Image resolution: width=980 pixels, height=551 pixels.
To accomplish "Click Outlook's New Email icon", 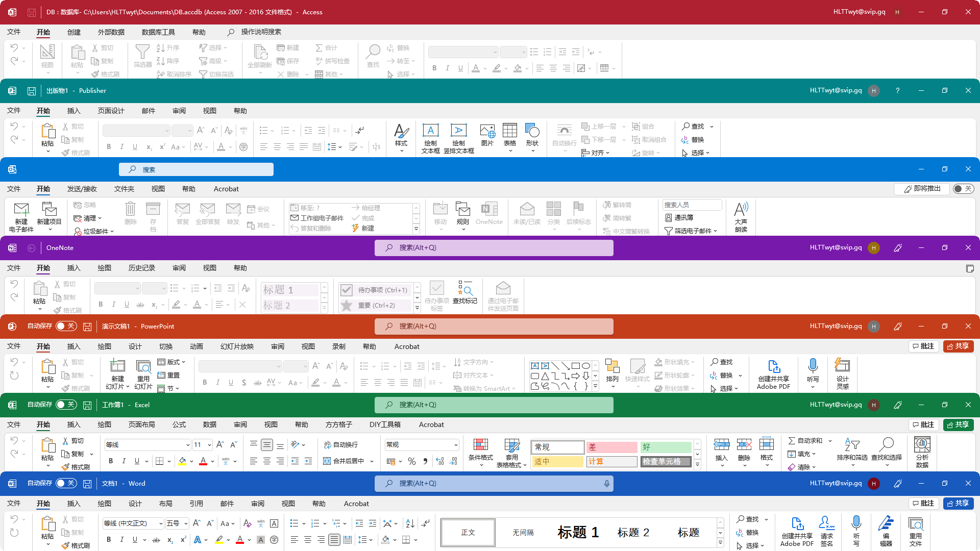I will 21,210.
